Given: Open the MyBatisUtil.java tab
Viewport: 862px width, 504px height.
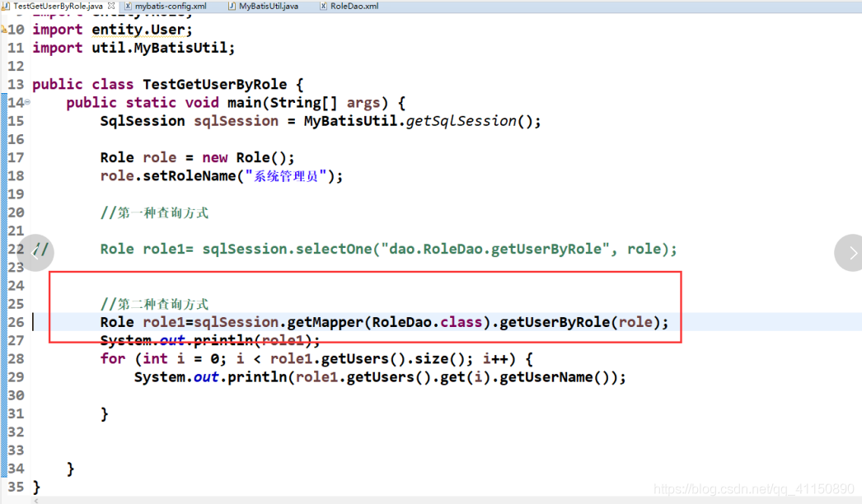Looking at the screenshot, I should (x=268, y=6).
